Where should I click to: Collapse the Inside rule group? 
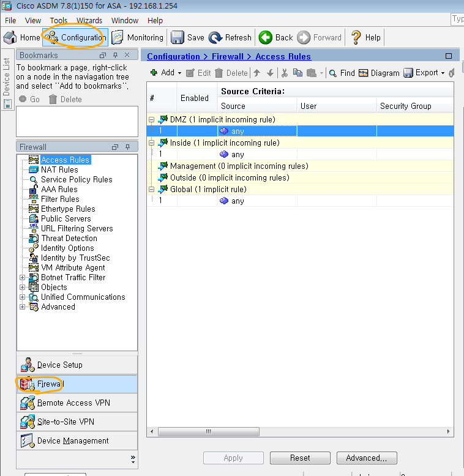[x=152, y=143]
